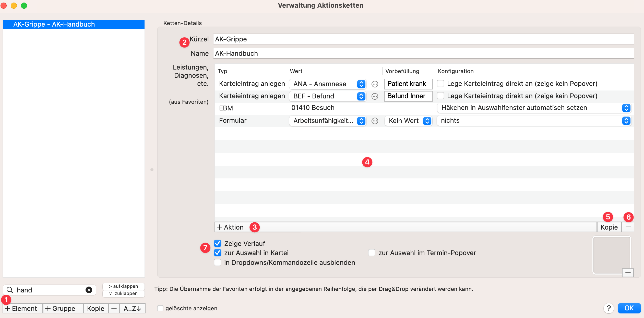Viewport: 644px width, 318px height.
Task: Add new element to list
Action: [23, 308]
